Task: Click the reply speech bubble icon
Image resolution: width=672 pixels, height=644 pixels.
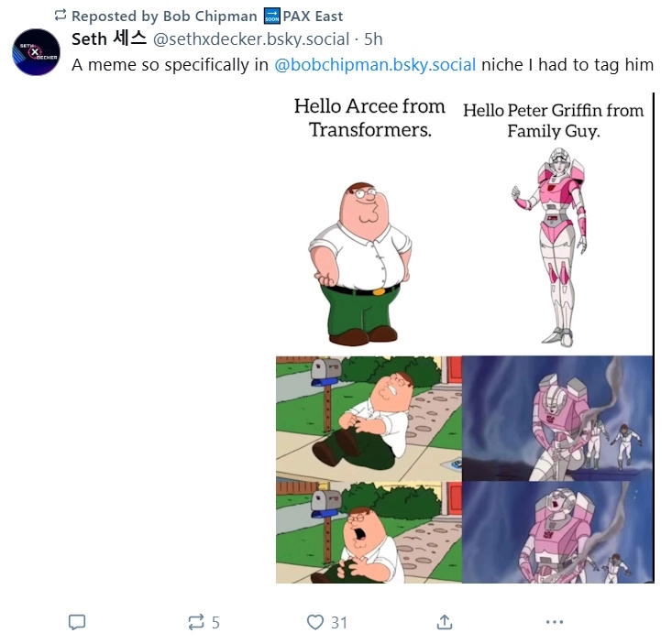Action: [x=77, y=622]
